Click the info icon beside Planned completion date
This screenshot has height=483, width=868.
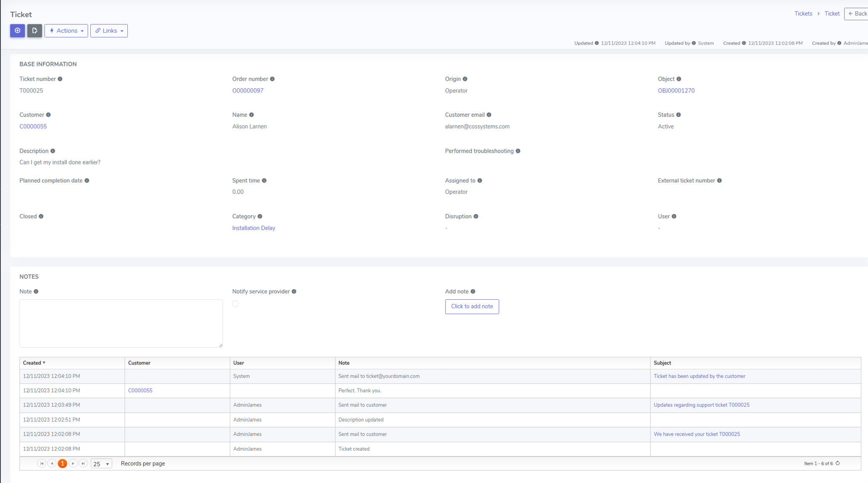click(x=87, y=180)
